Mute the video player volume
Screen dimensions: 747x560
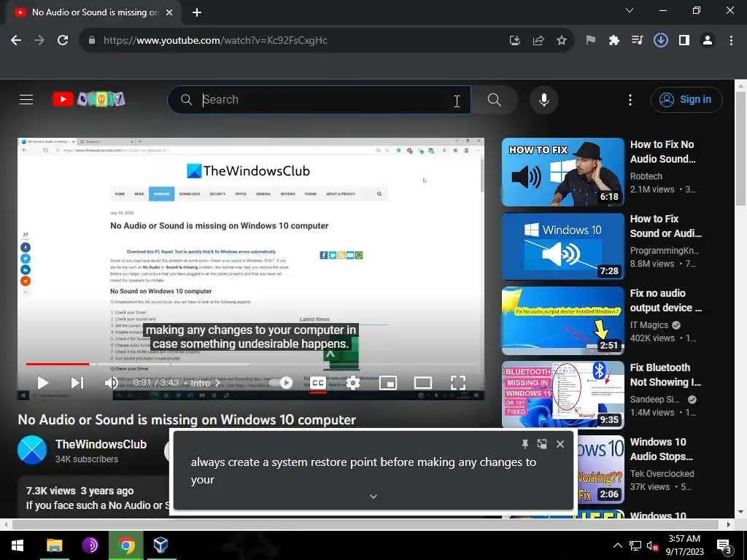click(x=112, y=383)
